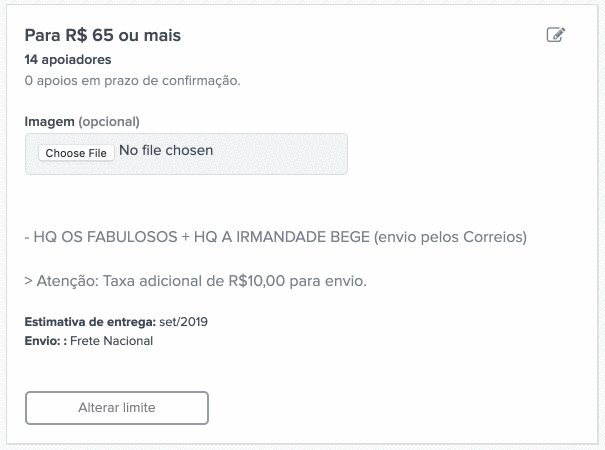The height and width of the screenshot is (450, 605).
Task: Click the 'R$ 65' amount in the title
Action: tap(90, 36)
